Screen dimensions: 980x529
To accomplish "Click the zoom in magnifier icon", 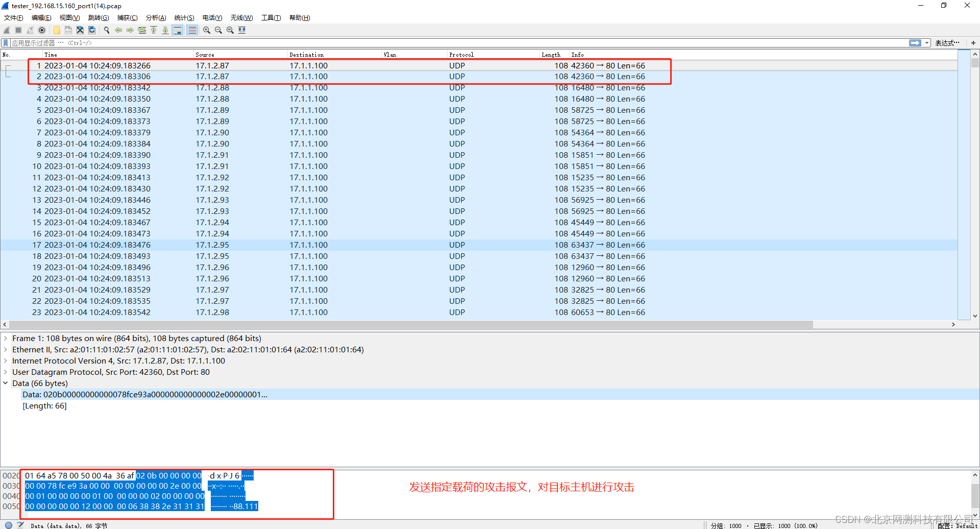I will [x=207, y=30].
